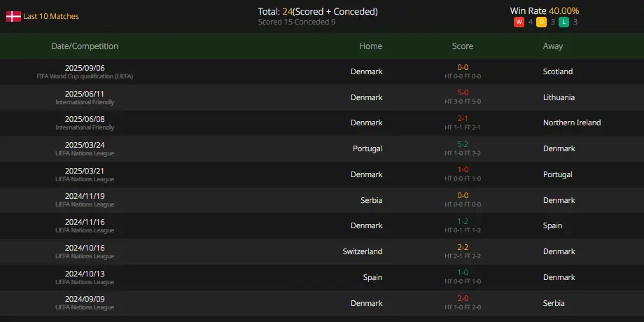Click Scotland in the Away column
644x322 pixels.
point(558,71)
